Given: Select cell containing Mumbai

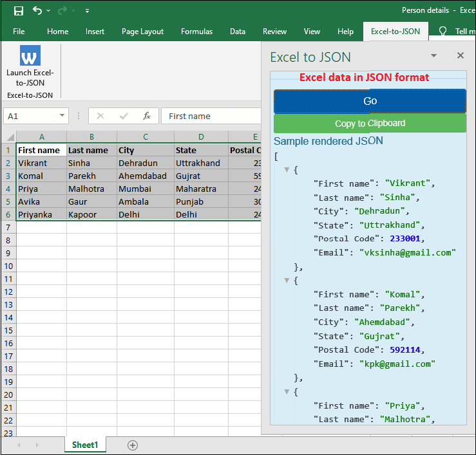Looking at the screenshot, I should point(146,189).
